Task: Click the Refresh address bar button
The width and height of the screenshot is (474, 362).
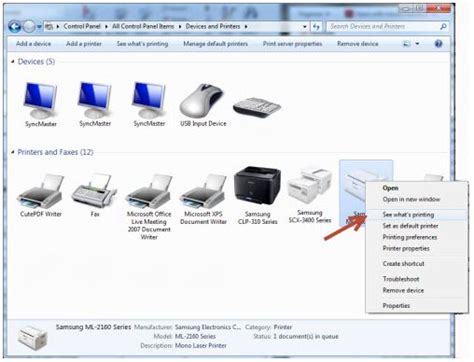Action: (316, 27)
